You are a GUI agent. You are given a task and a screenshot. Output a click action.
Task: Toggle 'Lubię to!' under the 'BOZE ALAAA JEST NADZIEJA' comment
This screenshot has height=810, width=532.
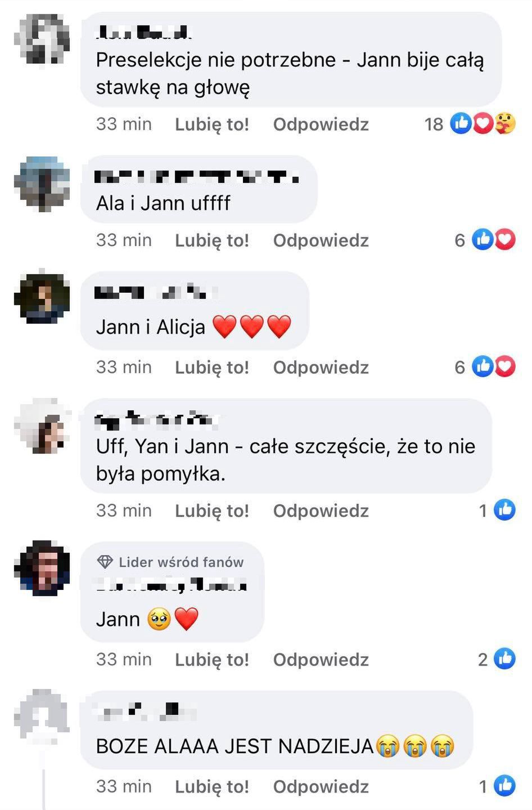212,786
